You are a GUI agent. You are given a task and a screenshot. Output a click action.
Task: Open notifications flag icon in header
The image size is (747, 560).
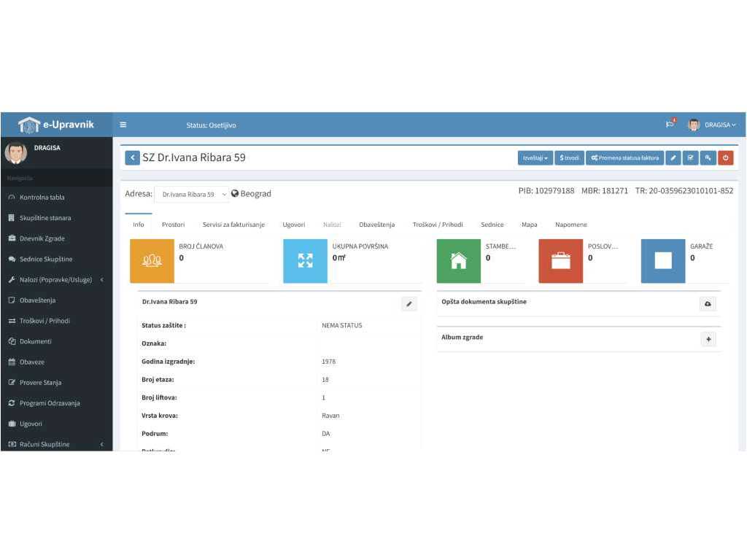point(670,125)
